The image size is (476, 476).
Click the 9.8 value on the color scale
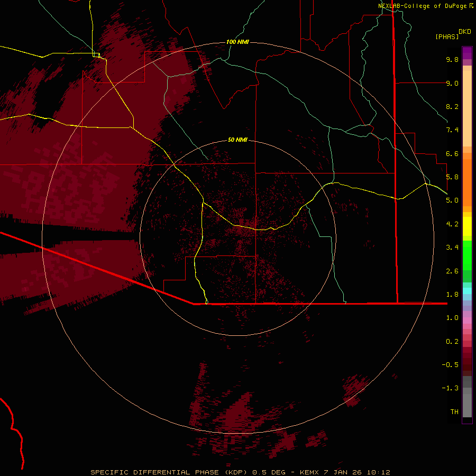click(x=452, y=59)
